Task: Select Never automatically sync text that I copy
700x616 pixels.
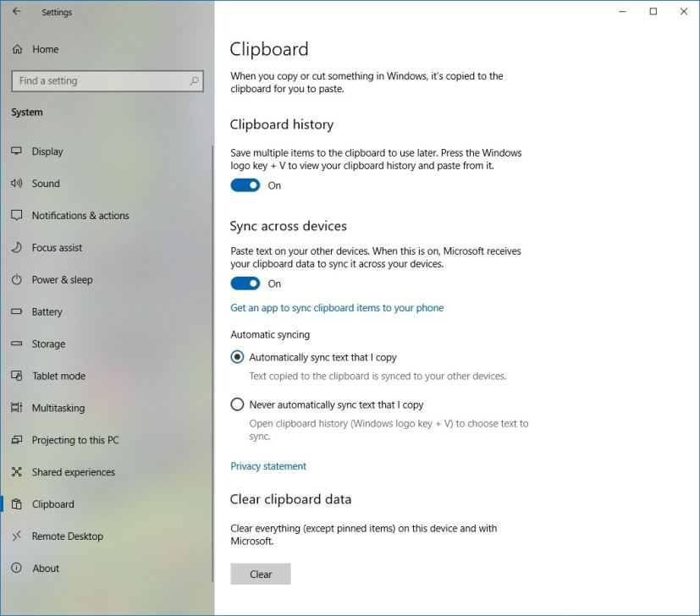Action: (238, 404)
